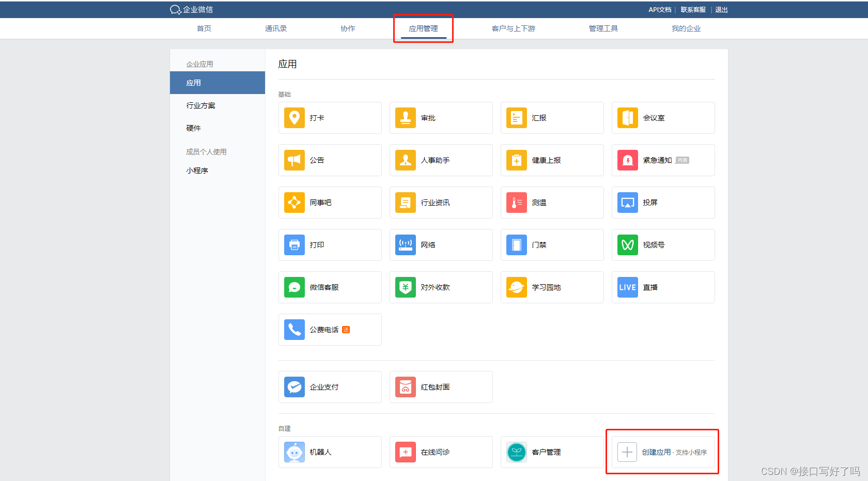
Task: Open the 在线问诊 online consultation icon
Action: tap(406, 452)
